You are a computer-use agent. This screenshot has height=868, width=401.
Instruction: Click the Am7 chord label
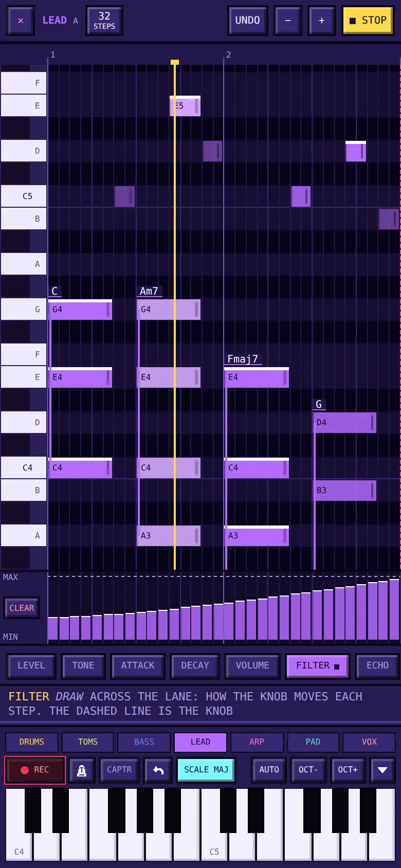[149, 291]
